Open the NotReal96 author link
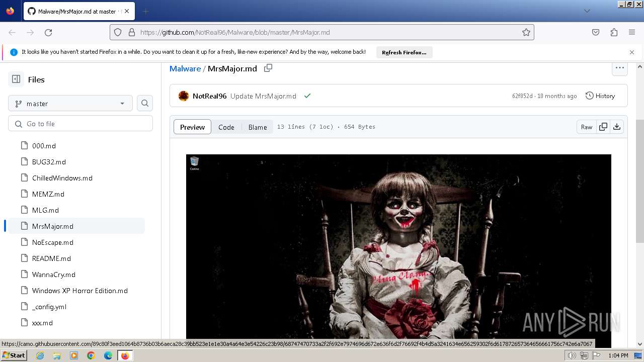The image size is (644, 362). click(x=209, y=96)
